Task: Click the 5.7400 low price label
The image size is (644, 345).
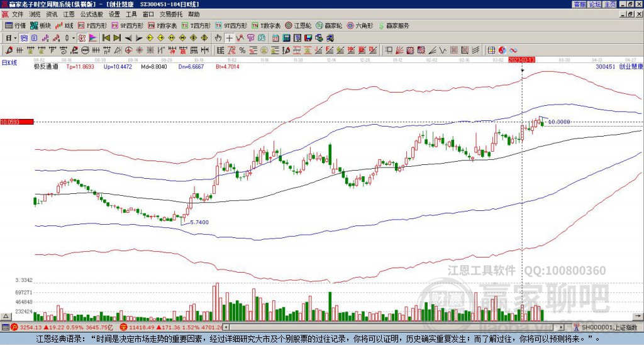Action: pos(199,222)
